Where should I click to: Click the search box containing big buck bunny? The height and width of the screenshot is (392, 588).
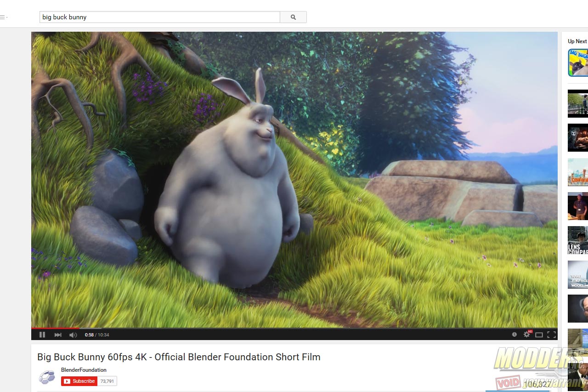tap(160, 17)
